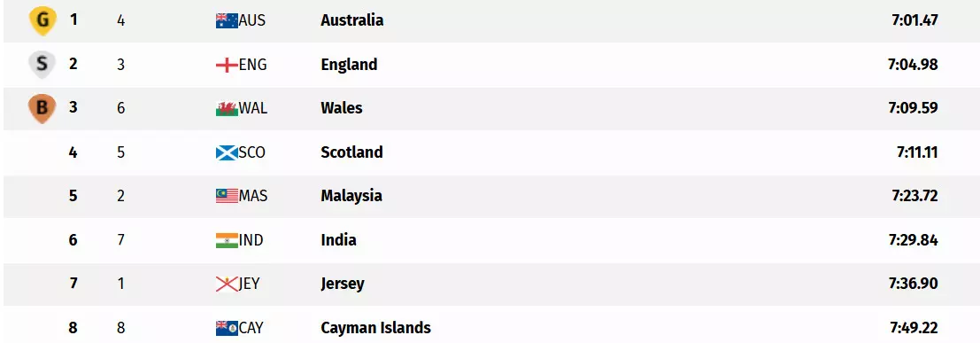Click Jersey's lane number 1
This screenshot has height=343, width=980.
pyautogui.click(x=120, y=284)
